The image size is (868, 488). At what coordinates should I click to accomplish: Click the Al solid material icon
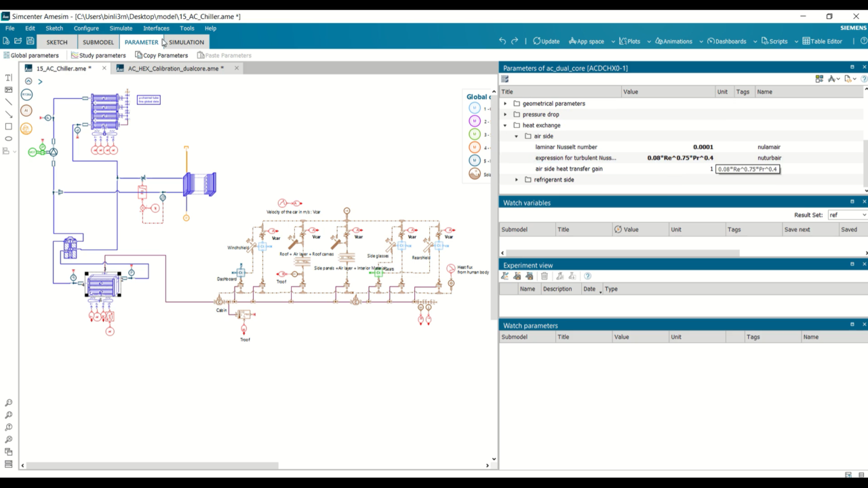pyautogui.click(x=26, y=110)
